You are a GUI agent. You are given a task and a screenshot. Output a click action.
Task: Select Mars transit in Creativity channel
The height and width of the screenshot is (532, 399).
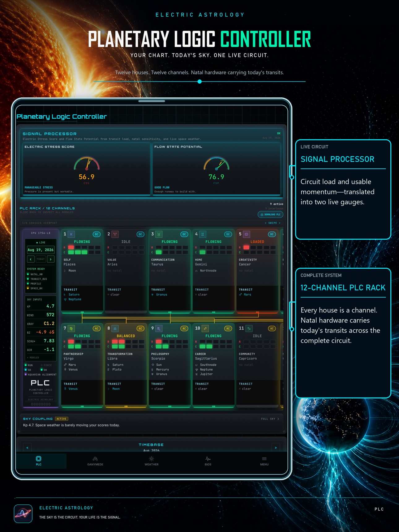(245, 295)
